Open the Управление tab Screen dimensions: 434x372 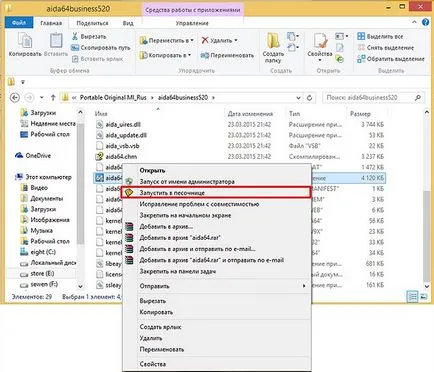[192, 23]
